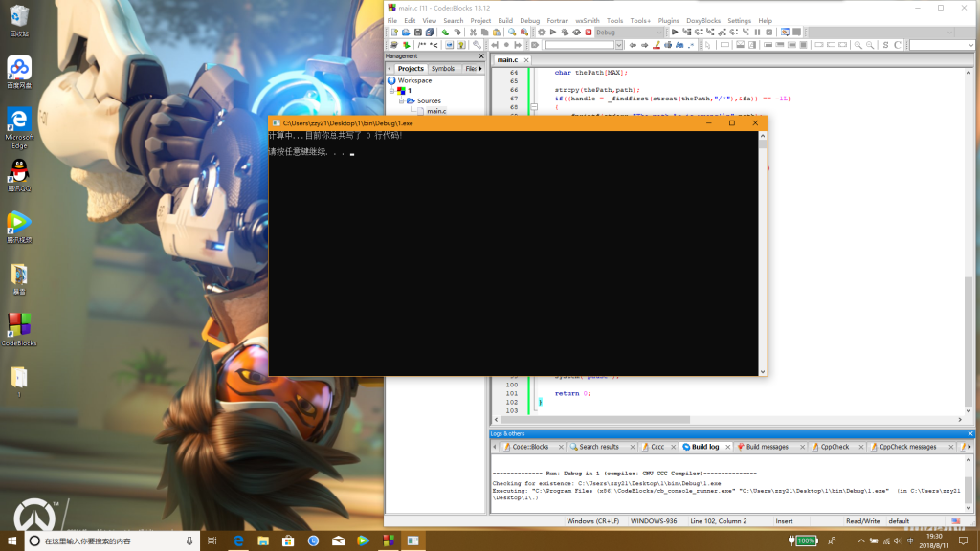Click the editor horizontal scrollbar
The image size is (980, 551).
point(728,420)
